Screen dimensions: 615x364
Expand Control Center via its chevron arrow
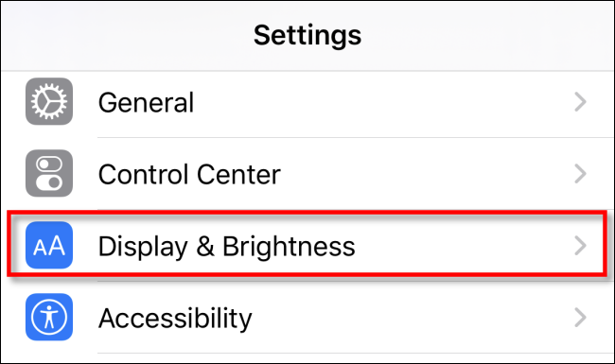(580, 174)
